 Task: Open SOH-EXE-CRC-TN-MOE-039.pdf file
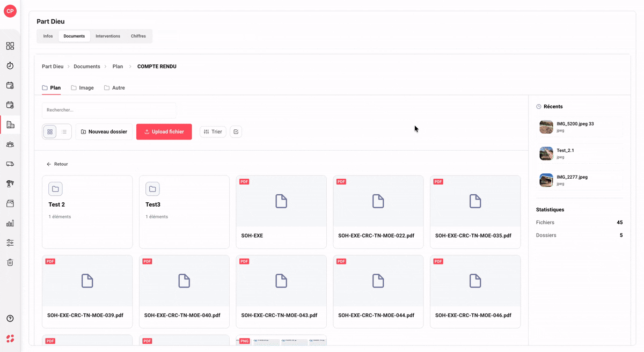(x=87, y=291)
